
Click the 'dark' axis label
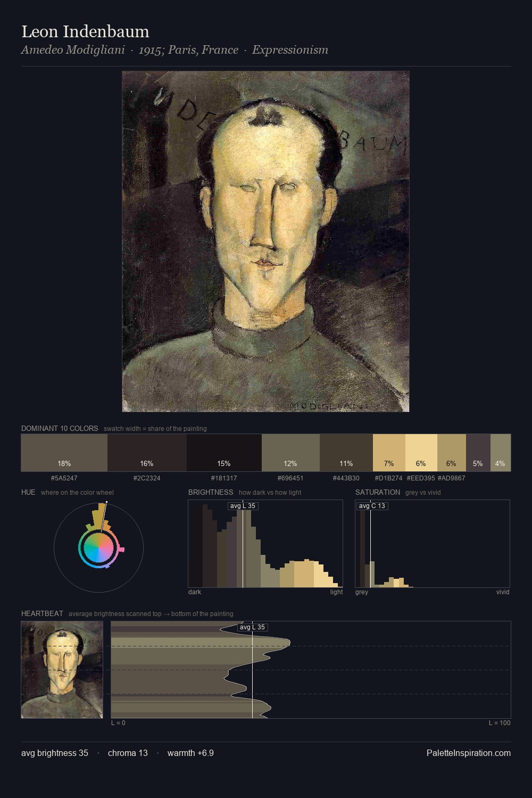click(195, 592)
